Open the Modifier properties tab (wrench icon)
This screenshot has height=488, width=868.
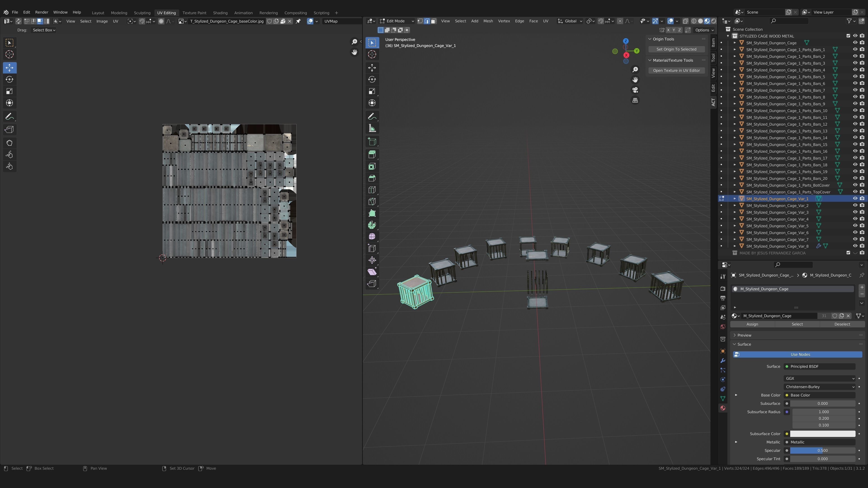tap(723, 361)
